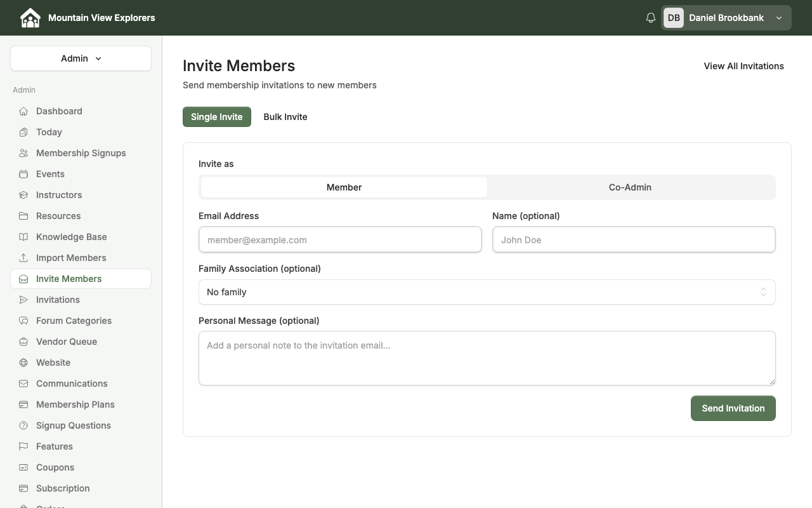This screenshot has width=812, height=508.
Task: Click the Events calendar icon
Action: pyautogui.click(x=23, y=174)
